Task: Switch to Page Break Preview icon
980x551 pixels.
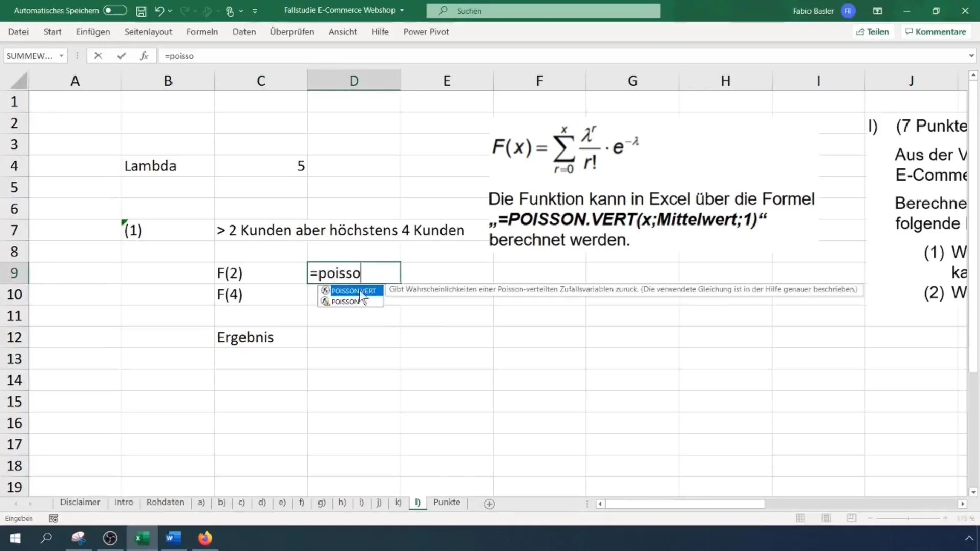Action: tap(852, 518)
